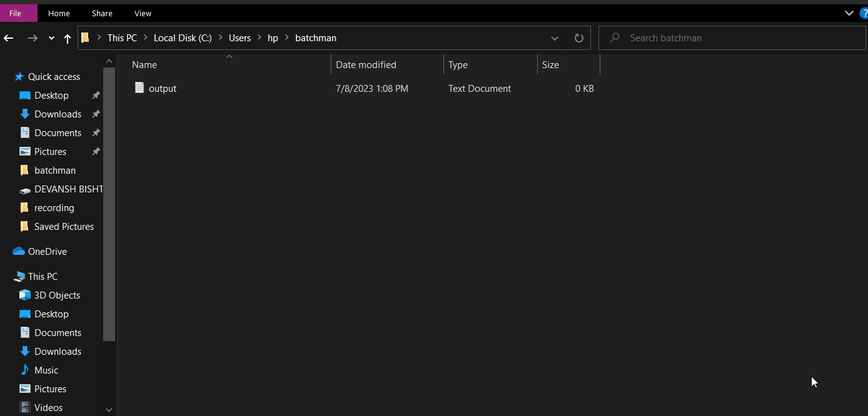Click the batchman breadcrumb segment
The image size is (868, 416).
pos(316,38)
